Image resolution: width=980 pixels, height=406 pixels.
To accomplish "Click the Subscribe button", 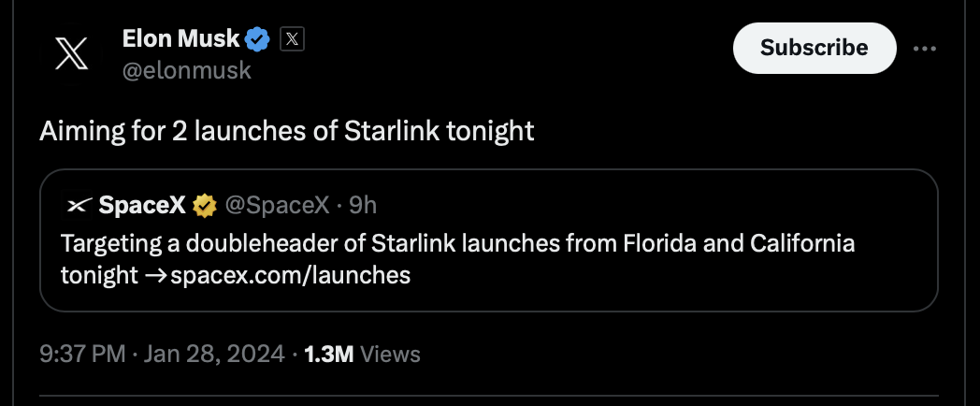I will (814, 48).
